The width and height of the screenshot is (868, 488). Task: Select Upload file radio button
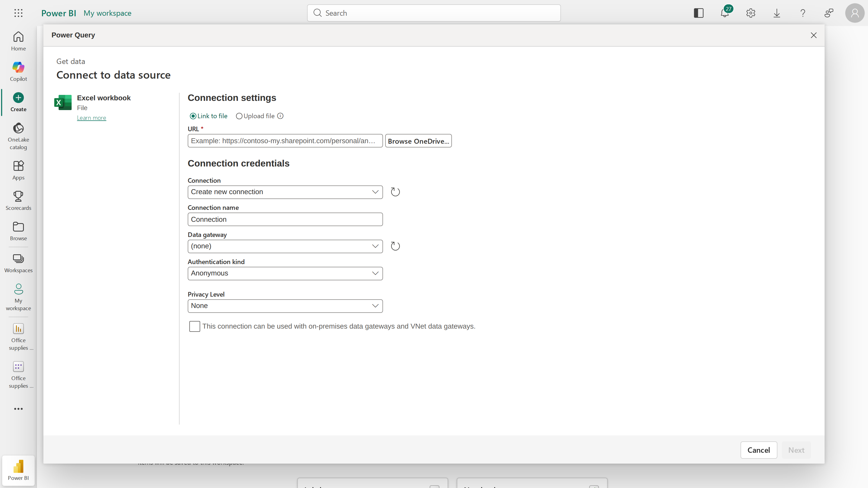point(239,116)
